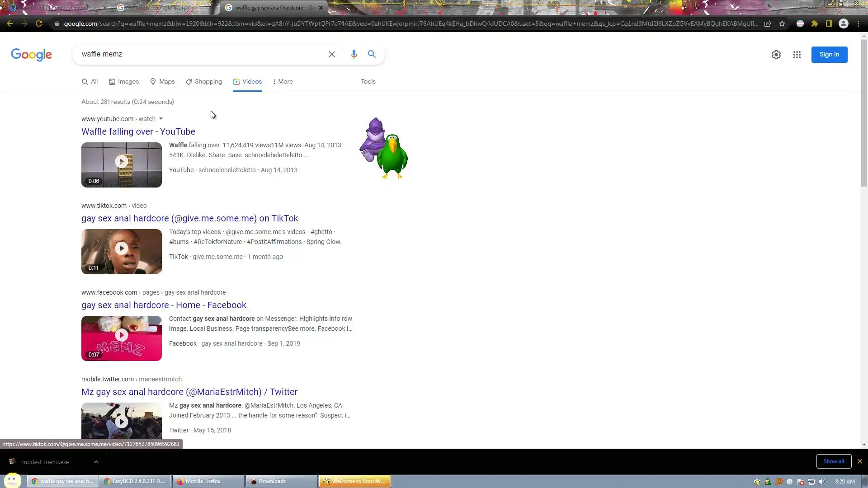This screenshot has width=868, height=488.
Task: Click the voice search microphone icon
Action: [354, 54]
